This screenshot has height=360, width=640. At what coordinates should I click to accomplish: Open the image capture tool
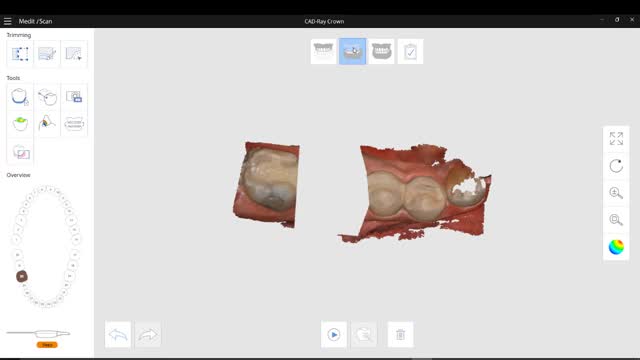(74, 97)
